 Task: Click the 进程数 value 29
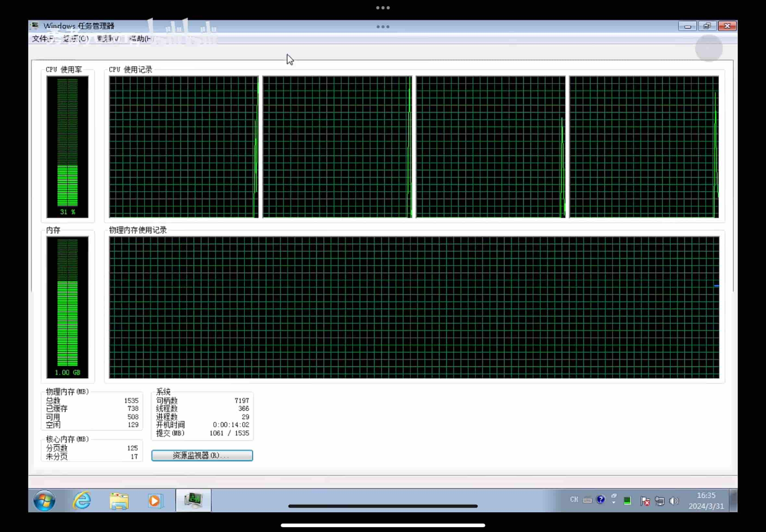[245, 417]
